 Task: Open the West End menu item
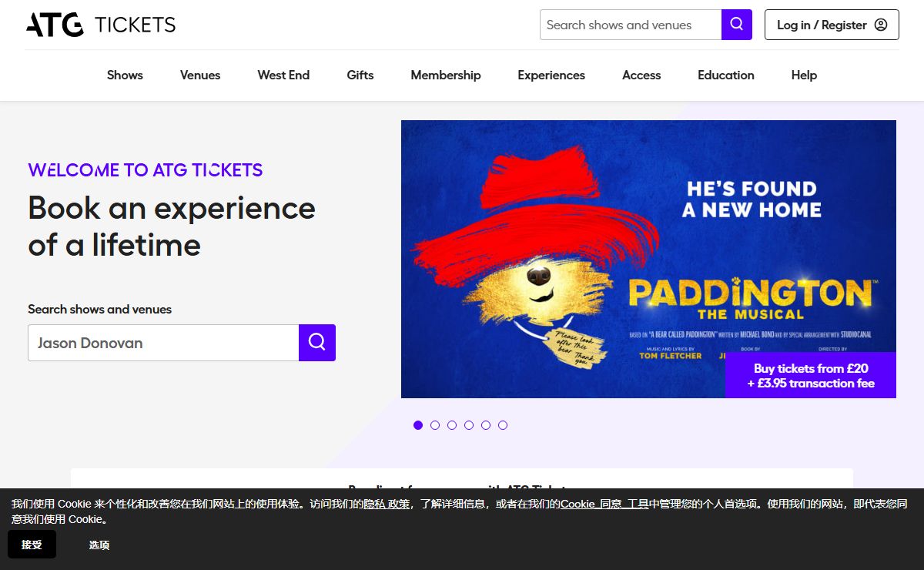tap(283, 75)
